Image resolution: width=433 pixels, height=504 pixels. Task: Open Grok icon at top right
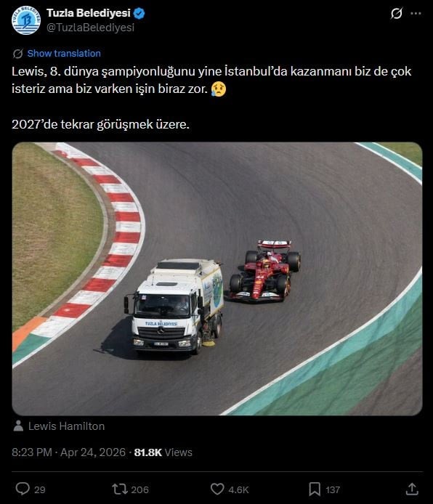[x=397, y=13]
